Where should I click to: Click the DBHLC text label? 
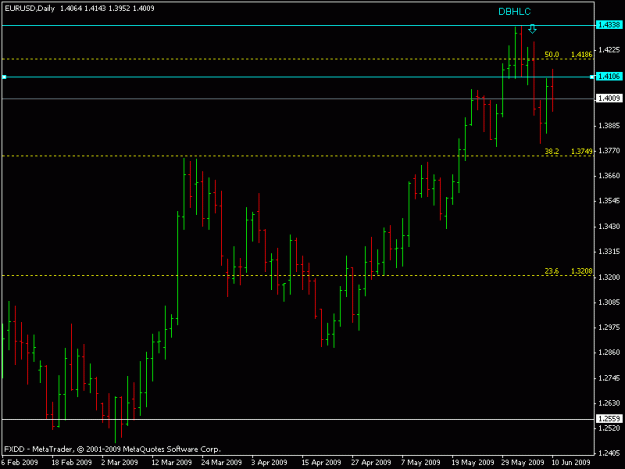(514, 12)
